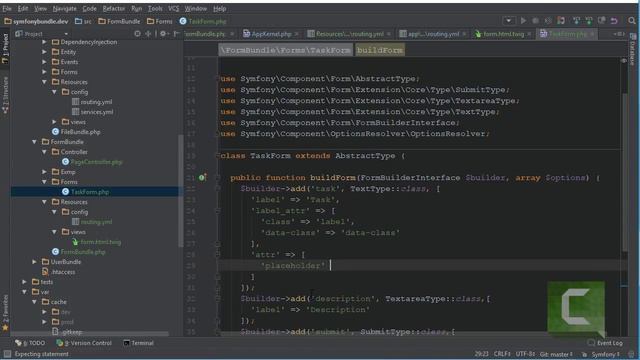This screenshot has height=360, width=640.
Task: Expand the Entity folder
Action: point(44,52)
